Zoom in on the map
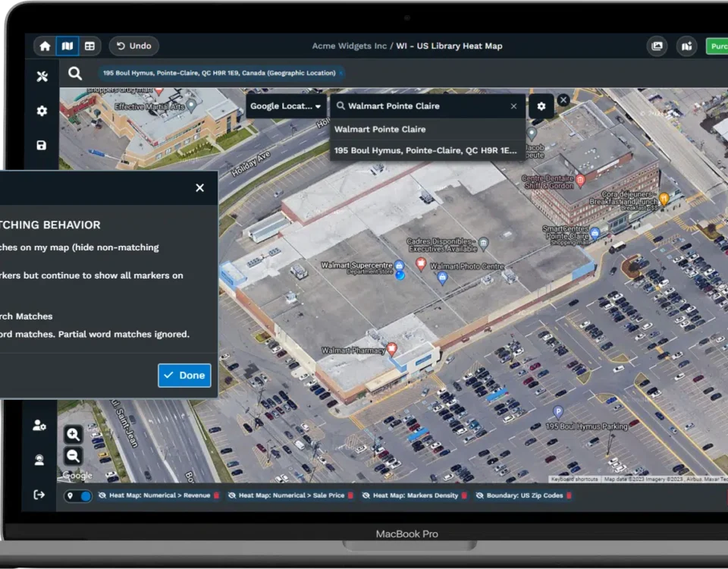 click(74, 435)
